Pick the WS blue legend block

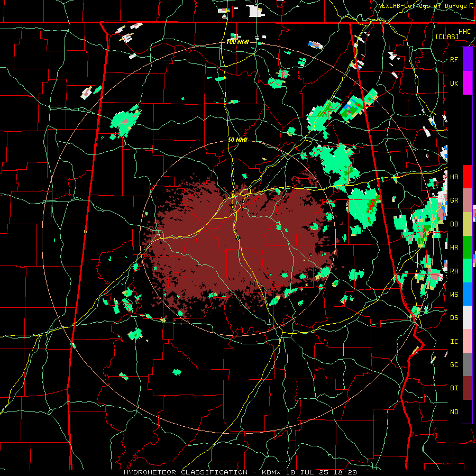click(467, 294)
